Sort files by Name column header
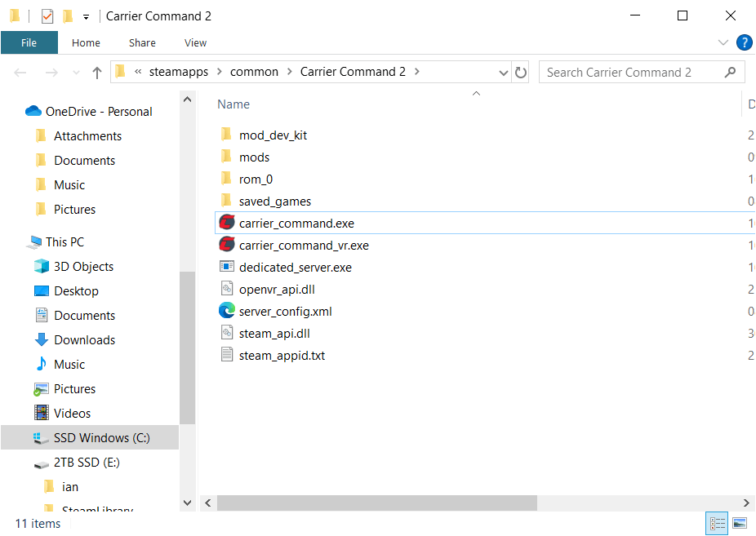Viewport: 756px width, 536px height. click(x=233, y=104)
